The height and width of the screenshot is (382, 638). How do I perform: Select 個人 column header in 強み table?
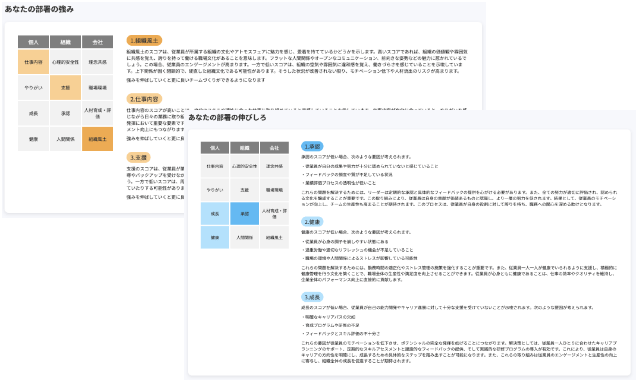click(33, 42)
